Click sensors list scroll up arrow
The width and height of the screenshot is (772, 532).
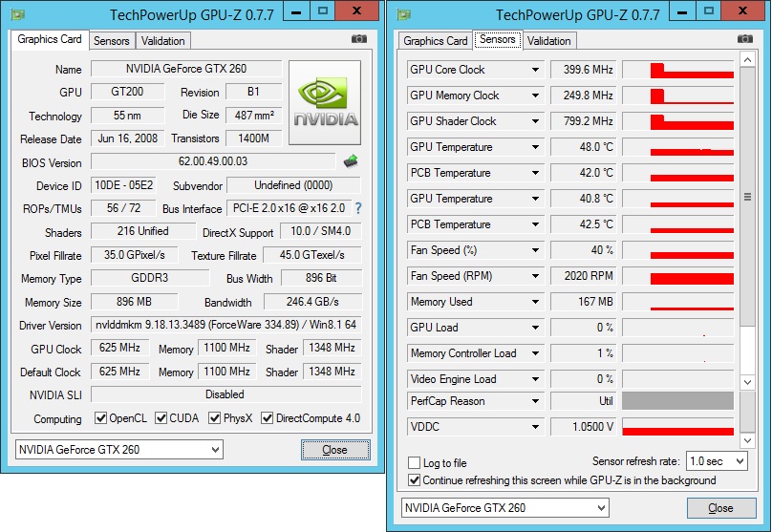[747, 60]
